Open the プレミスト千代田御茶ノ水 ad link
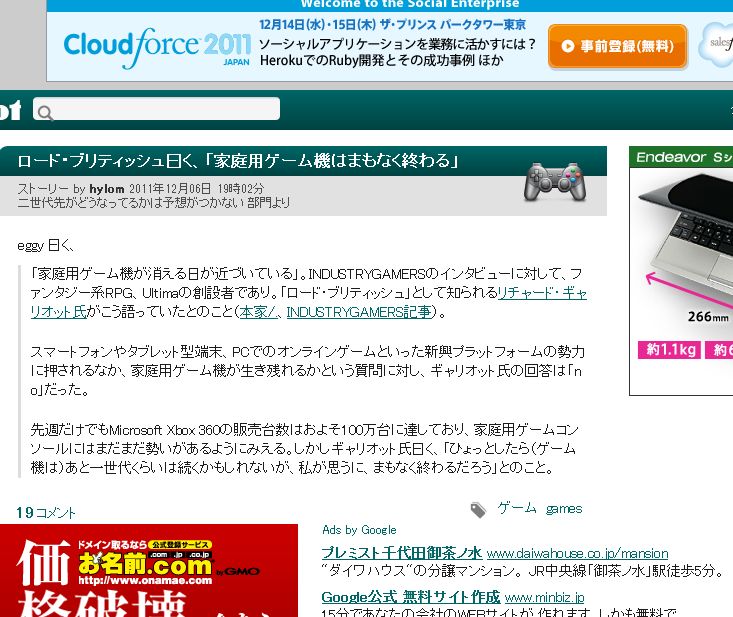733x617 pixels. click(x=402, y=553)
